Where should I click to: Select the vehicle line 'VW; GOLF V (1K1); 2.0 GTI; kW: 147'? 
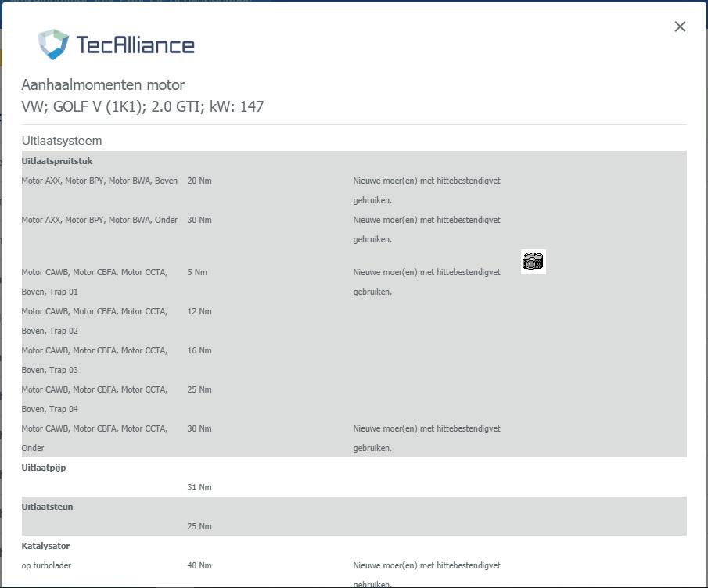tap(142, 107)
